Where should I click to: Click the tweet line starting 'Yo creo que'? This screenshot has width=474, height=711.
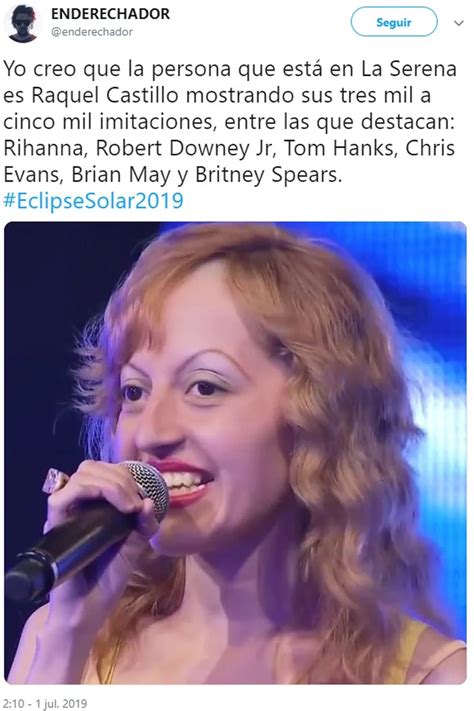(x=230, y=69)
